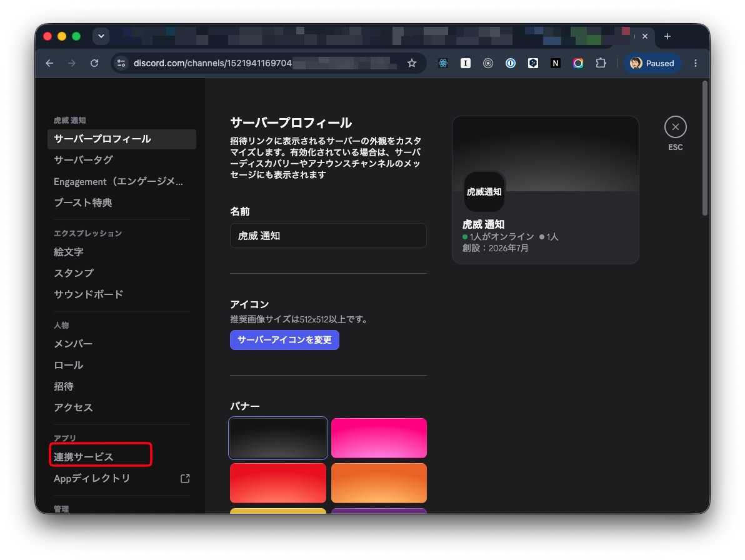
Task: Open Chrome three-dot menu
Action: (x=695, y=63)
